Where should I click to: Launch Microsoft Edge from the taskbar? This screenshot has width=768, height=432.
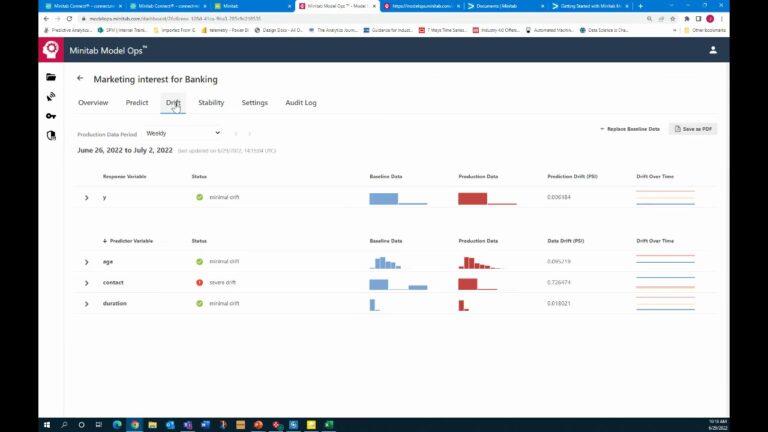[117, 425]
